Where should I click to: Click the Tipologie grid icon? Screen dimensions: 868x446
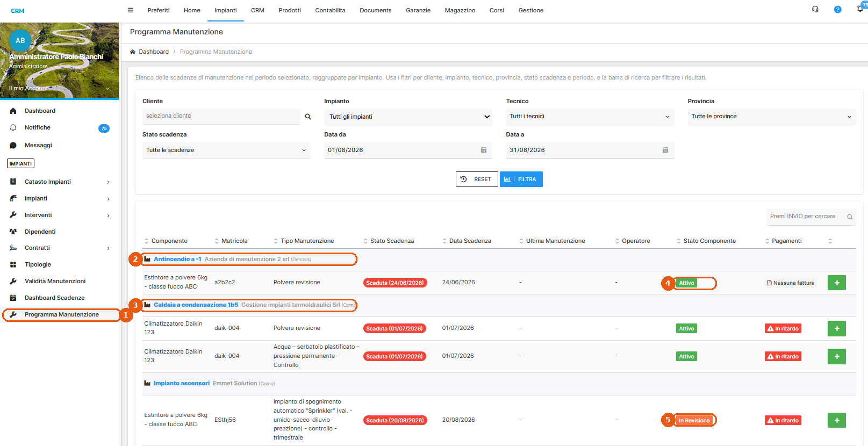[x=13, y=264]
